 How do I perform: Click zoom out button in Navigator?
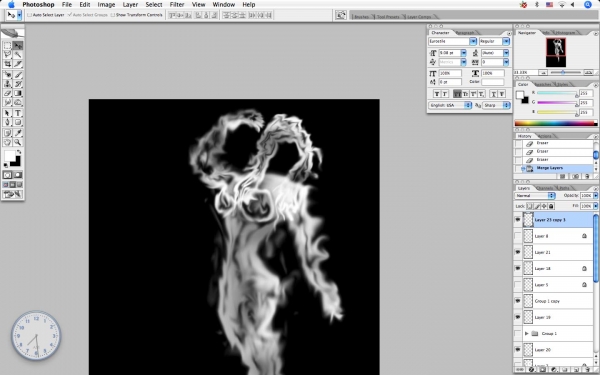click(x=543, y=72)
